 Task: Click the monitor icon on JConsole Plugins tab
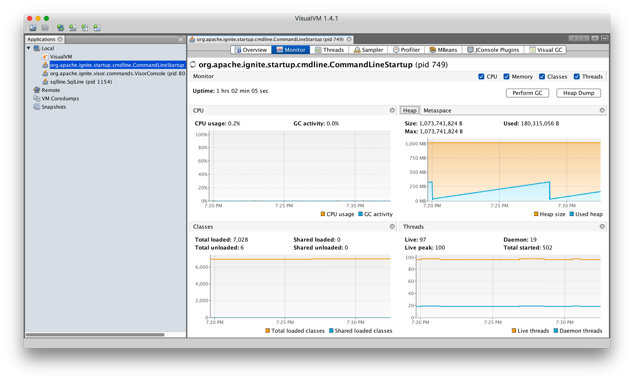click(470, 50)
